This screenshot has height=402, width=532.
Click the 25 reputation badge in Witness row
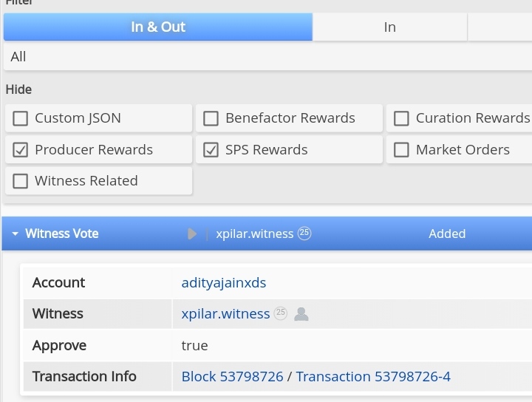click(x=281, y=313)
